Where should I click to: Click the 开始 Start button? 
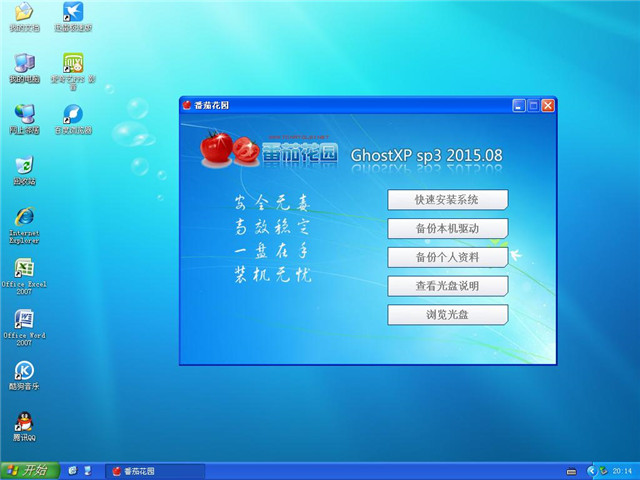click(x=29, y=471)
